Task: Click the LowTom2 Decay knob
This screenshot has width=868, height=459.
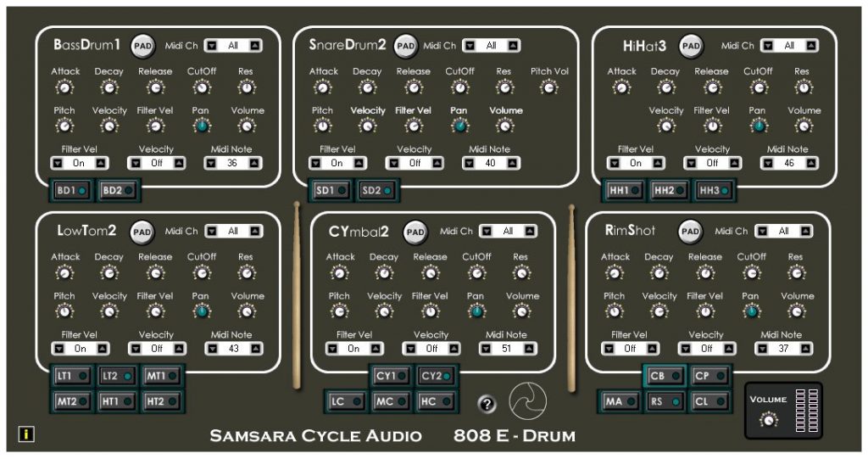Action: (x=109, y=272)
